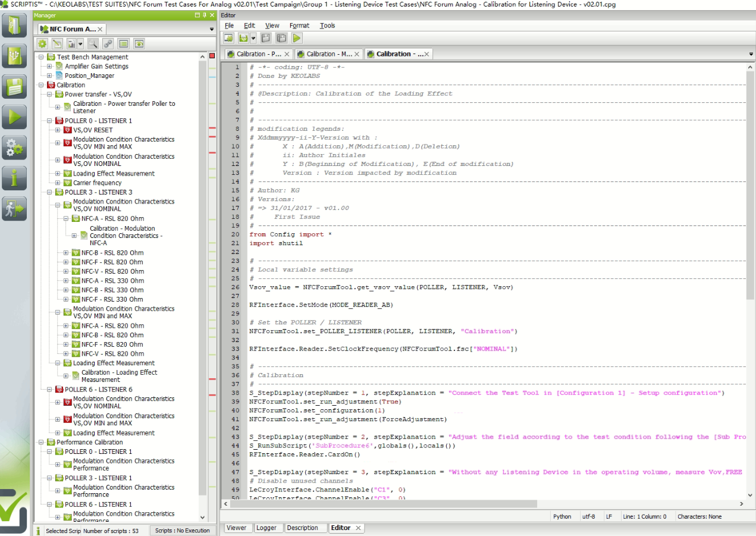Click the single-disk save icon in Editor toolbar
This screenshot has width=756, height=536.
click(265, 38)
